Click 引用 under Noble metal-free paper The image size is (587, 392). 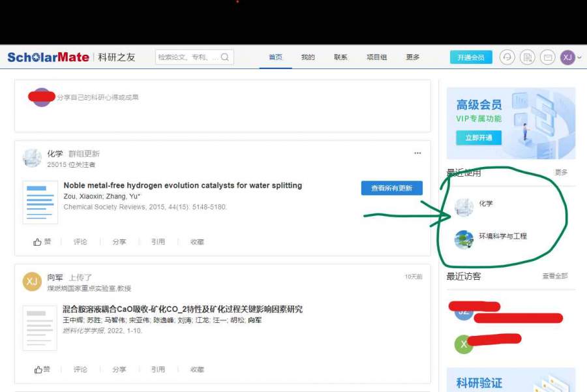pyautogui.click(x=158, y=242)
